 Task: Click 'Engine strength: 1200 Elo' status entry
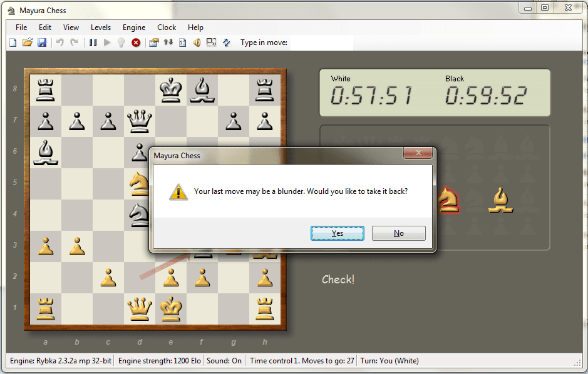tap(160, 361)
